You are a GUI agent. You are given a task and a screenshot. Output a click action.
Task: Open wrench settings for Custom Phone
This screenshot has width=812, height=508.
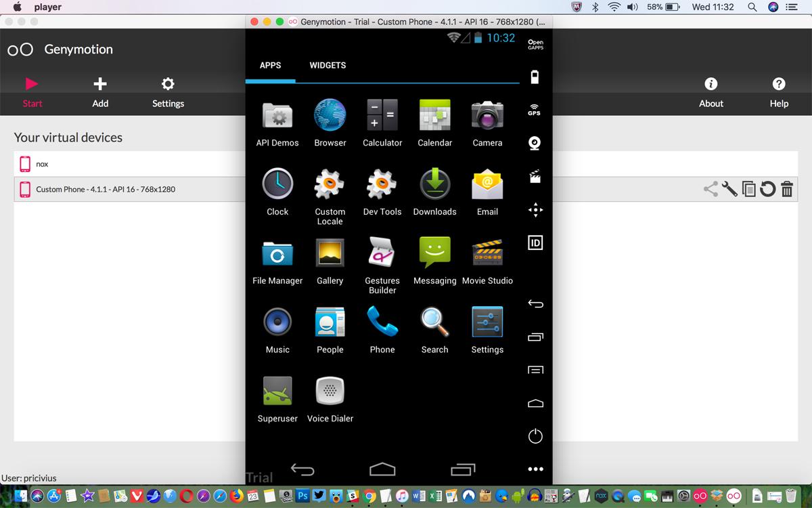[729, 189]
